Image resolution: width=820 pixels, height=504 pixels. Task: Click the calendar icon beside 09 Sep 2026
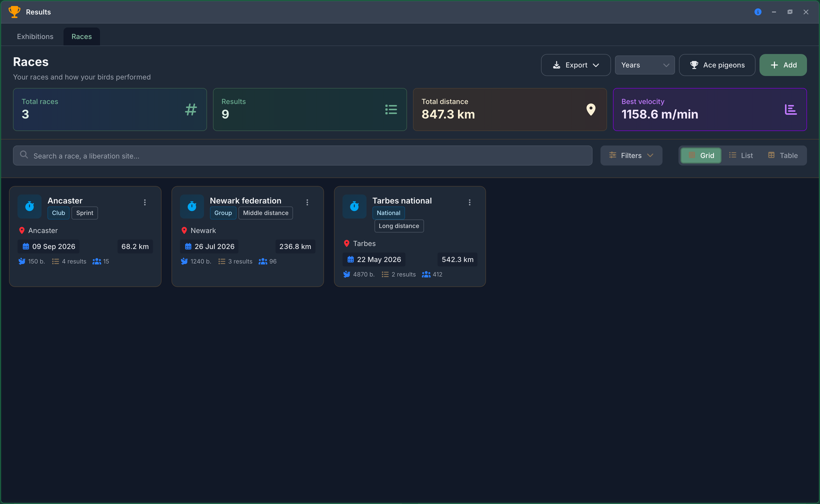[26, 246]
